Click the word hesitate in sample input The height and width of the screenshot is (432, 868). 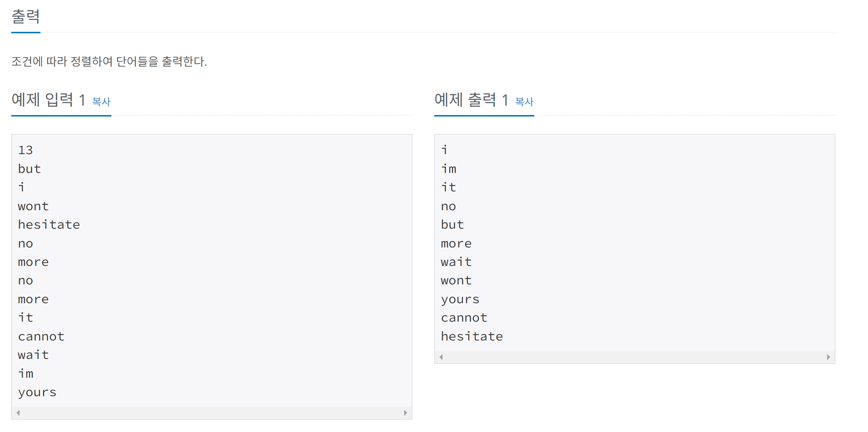point(49,225)
